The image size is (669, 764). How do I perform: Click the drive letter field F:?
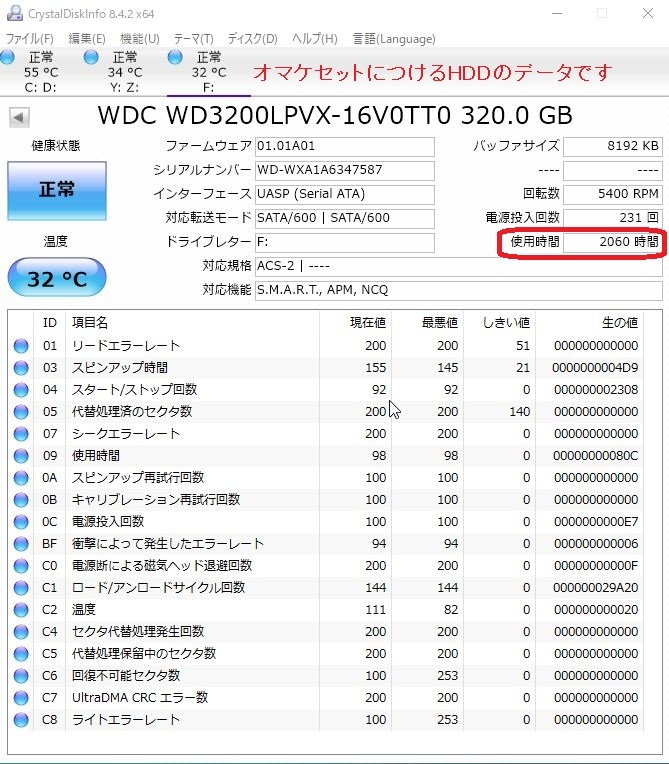(344, 243)
